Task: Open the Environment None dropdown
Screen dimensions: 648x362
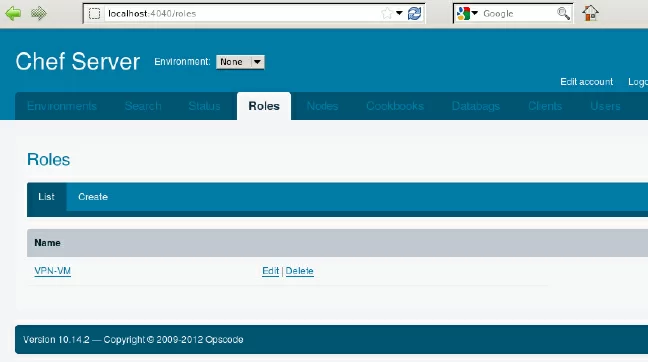Action: 240,62
